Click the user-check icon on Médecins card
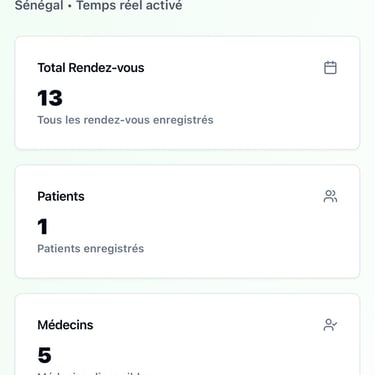The width and height of the screenshot is (375, 375). (330, 325)
